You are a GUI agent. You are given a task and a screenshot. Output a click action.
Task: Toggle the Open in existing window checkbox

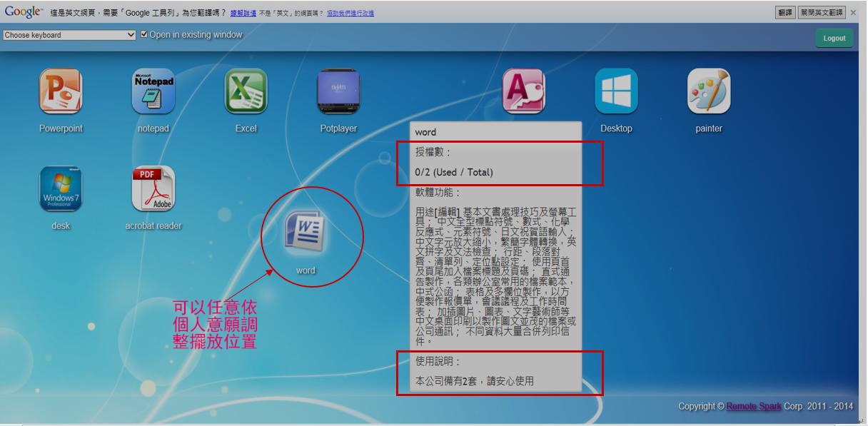click(x=145, y=34)
